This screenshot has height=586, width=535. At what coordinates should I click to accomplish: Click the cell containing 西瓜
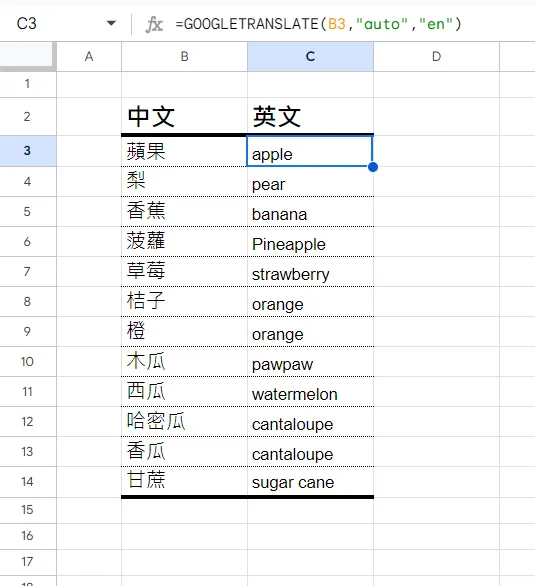pyautogui.click(x=185, y=392)
